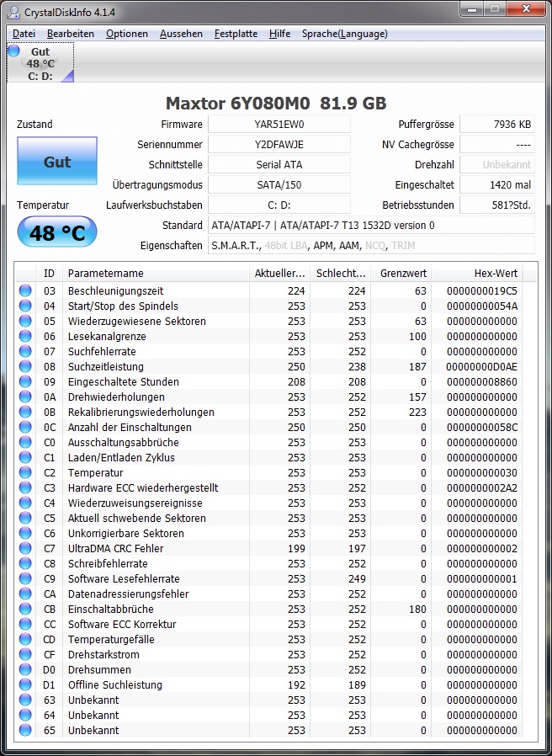This screenshot has width=552, height=756.
Task: Click the status orb for Software ECC Korrektur
Action: (x=25, y=625)
